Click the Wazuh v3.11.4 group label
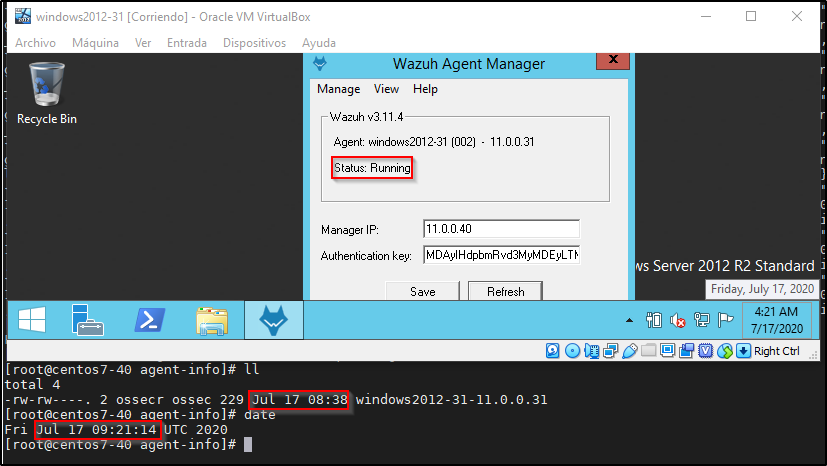 pos(367,117)
